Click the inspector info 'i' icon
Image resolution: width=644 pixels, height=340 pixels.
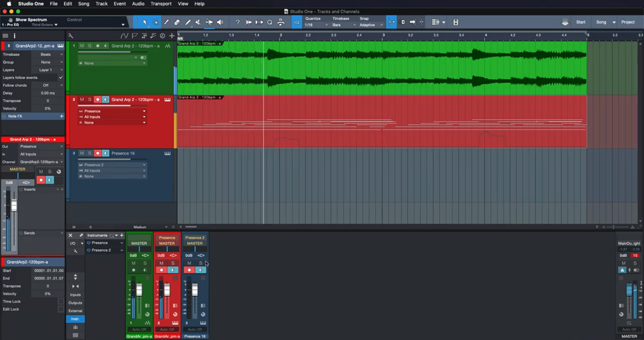point(14,36)
